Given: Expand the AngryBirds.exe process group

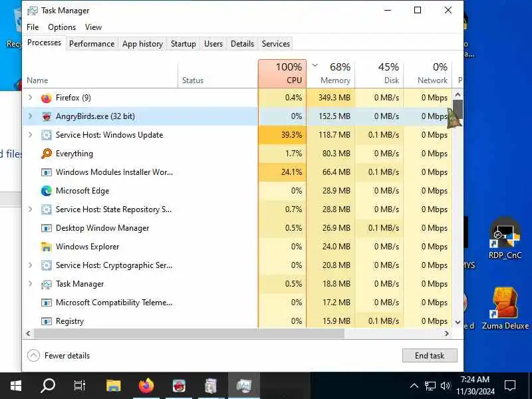Looking at the screenshot, I should coord(30,116).
